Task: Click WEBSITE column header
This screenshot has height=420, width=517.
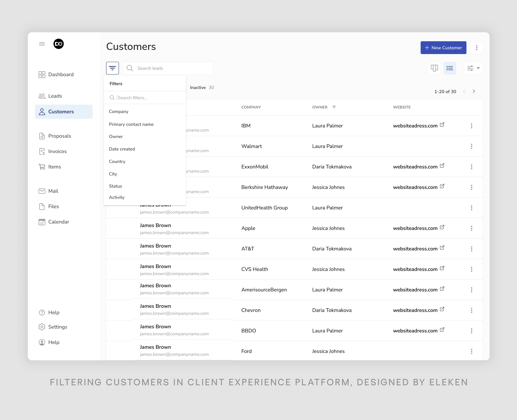Action: coord(402,107)
